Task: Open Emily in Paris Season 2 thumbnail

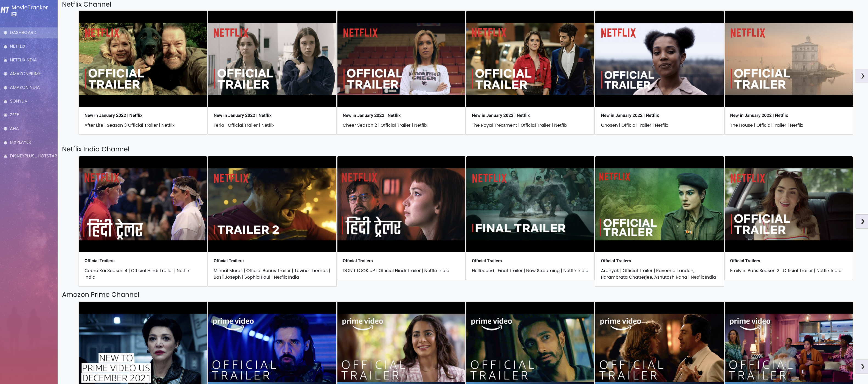Action: click(788, 204)
